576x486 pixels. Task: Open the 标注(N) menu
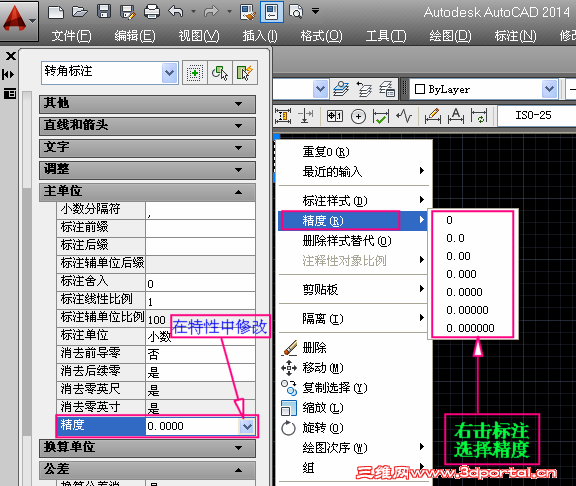click(x=515, y=36)
